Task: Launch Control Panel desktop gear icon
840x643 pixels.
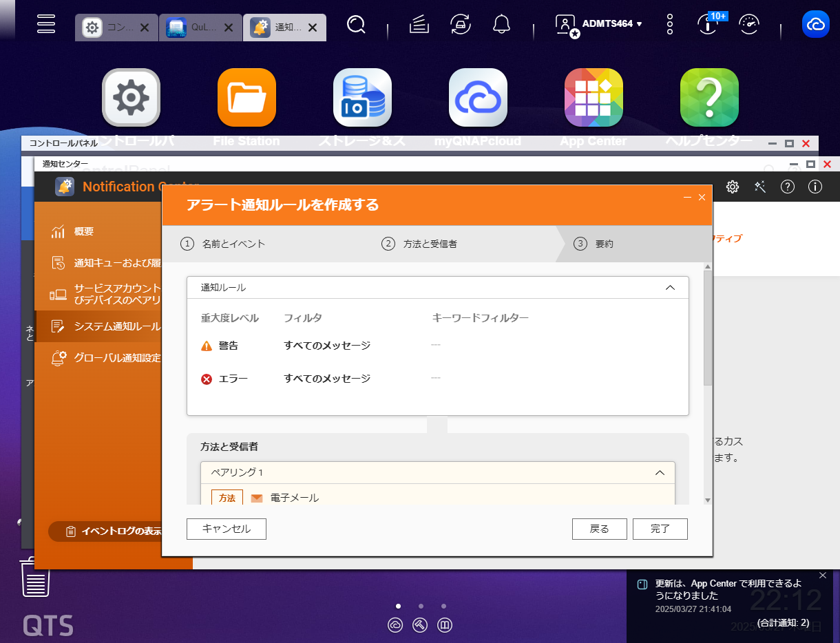Action: (x=131, y=98)
